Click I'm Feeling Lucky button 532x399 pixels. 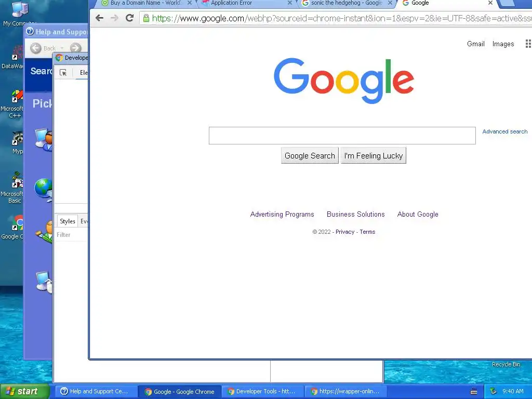click(x=373, y=156)
